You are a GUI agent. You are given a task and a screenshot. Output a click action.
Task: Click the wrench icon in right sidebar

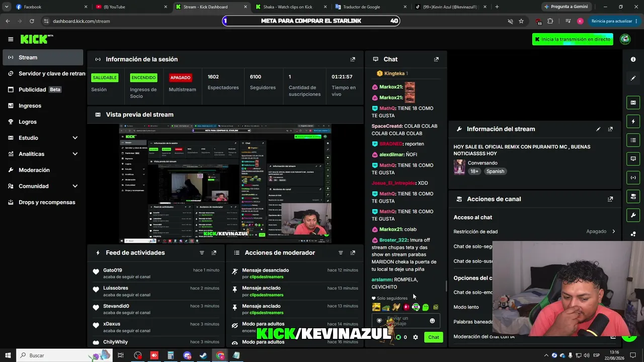[x=633, y=215]
